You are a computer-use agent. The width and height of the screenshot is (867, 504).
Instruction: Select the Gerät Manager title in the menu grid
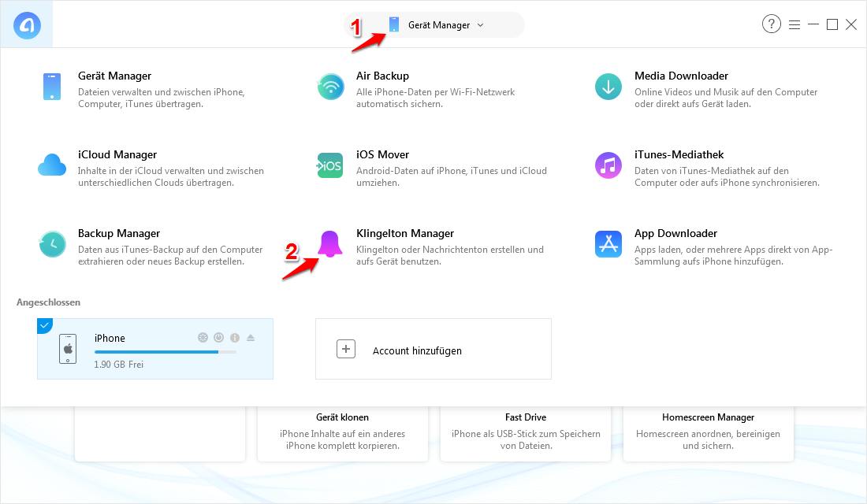(114, 76)
